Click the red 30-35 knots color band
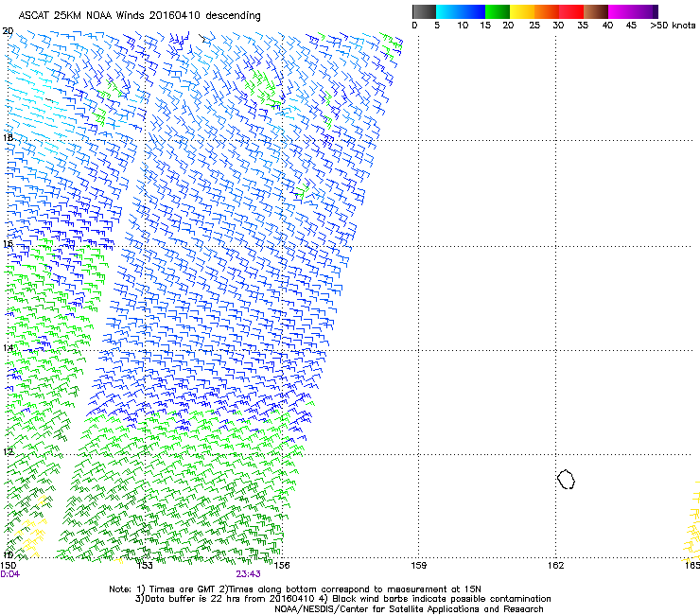This screenshot has height=615, width=700. point(571,11)
